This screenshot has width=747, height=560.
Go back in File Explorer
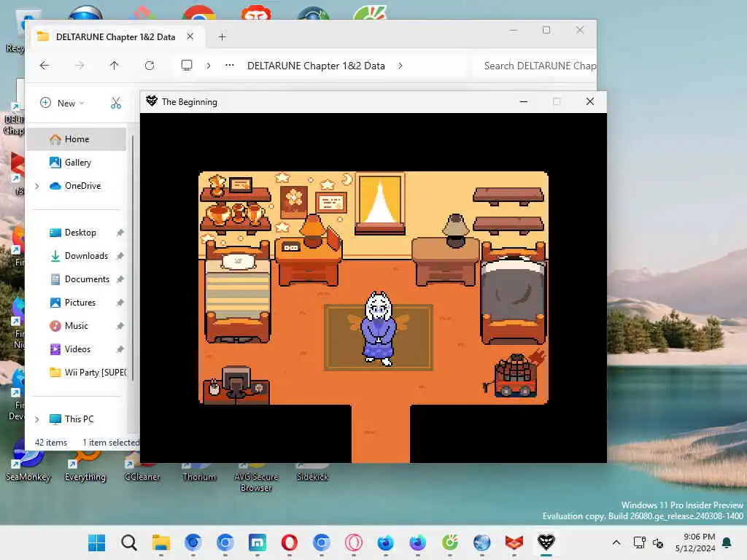point(44,66)
